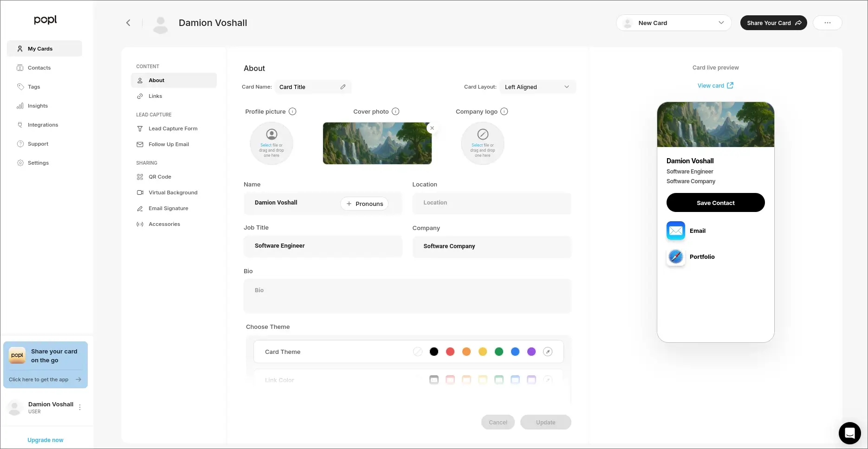Click the info icon next to Company logo
Screen dimensions: 868x449
[504, 111]
